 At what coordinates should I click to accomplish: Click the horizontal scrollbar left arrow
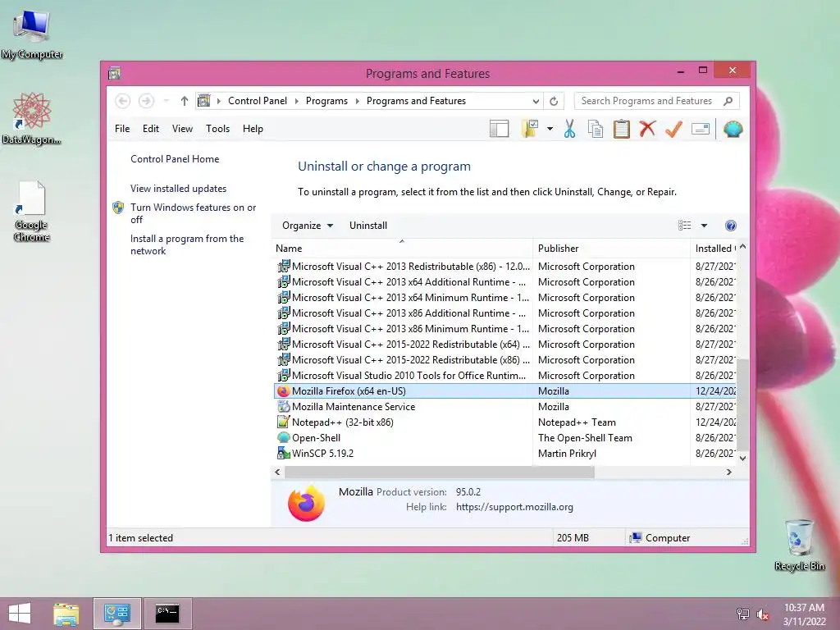pos(277,472)
